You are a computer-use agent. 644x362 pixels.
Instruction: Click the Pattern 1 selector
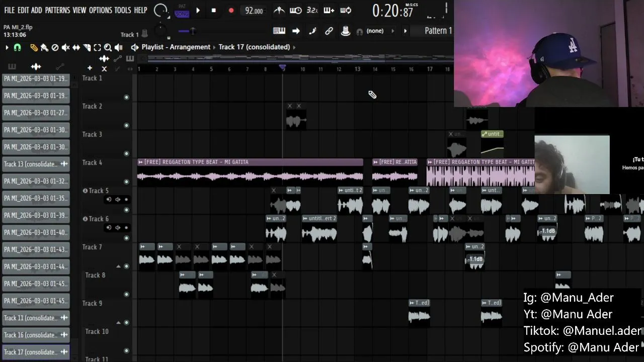(x=438, y=31)
